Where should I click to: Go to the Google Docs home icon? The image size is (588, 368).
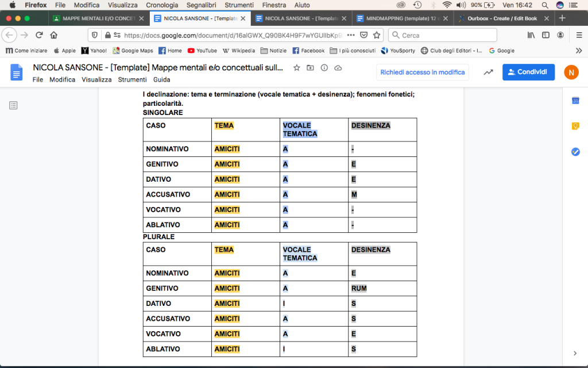pos(16,72)
